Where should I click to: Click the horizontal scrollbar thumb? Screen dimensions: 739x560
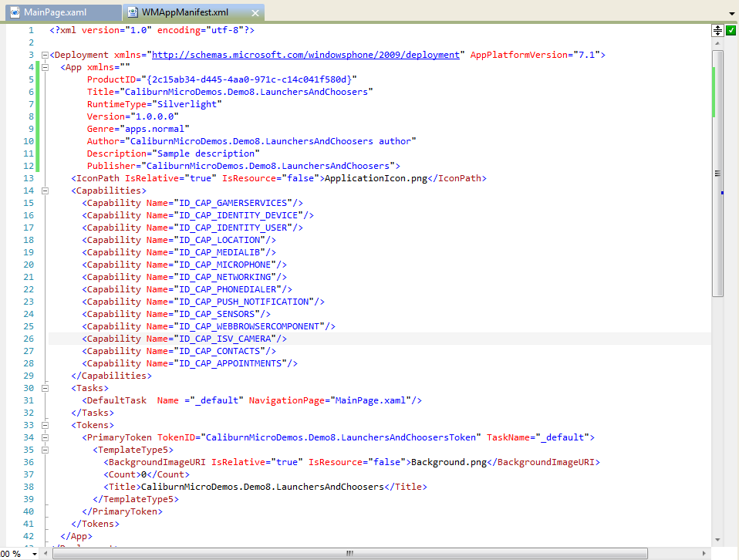pyautogui.click(x=349, y=553)
